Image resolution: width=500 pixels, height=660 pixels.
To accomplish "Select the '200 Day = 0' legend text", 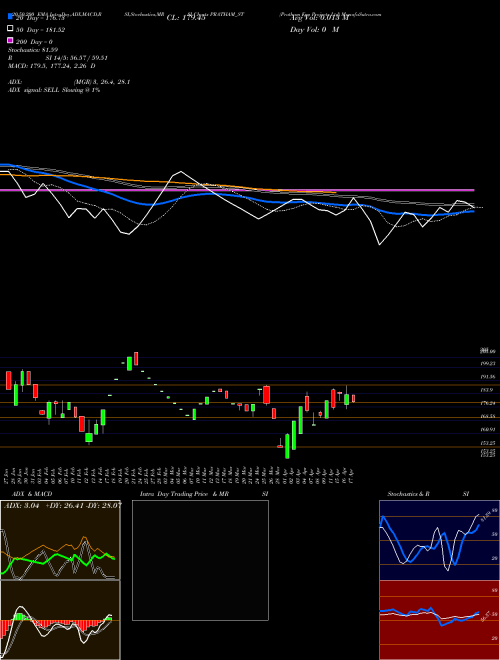I will 35,42.
